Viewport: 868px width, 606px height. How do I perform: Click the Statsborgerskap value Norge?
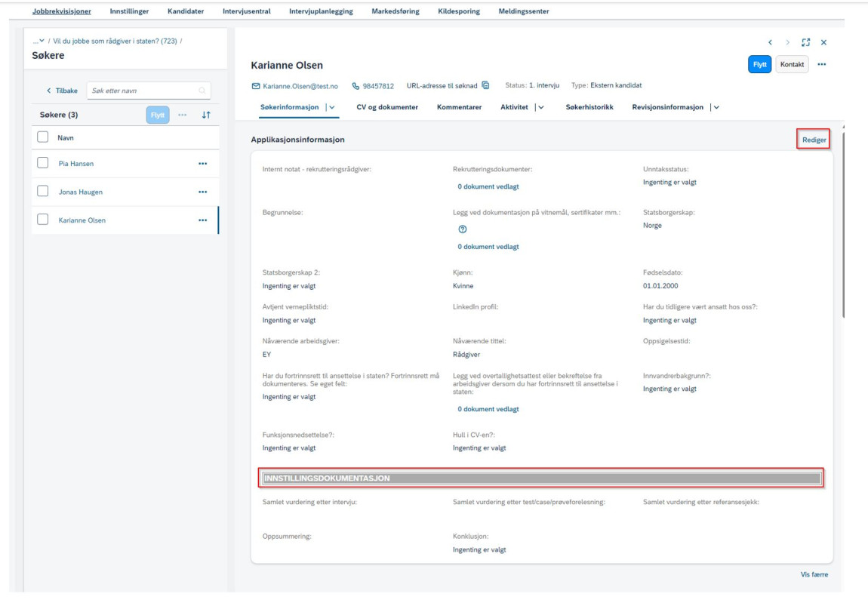click(x=652, y=225)
